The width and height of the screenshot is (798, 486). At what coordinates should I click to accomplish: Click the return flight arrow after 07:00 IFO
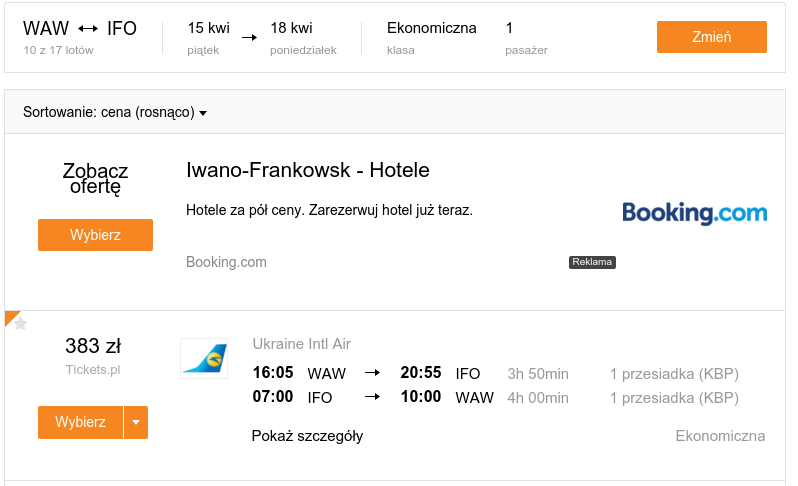point(373,397)
